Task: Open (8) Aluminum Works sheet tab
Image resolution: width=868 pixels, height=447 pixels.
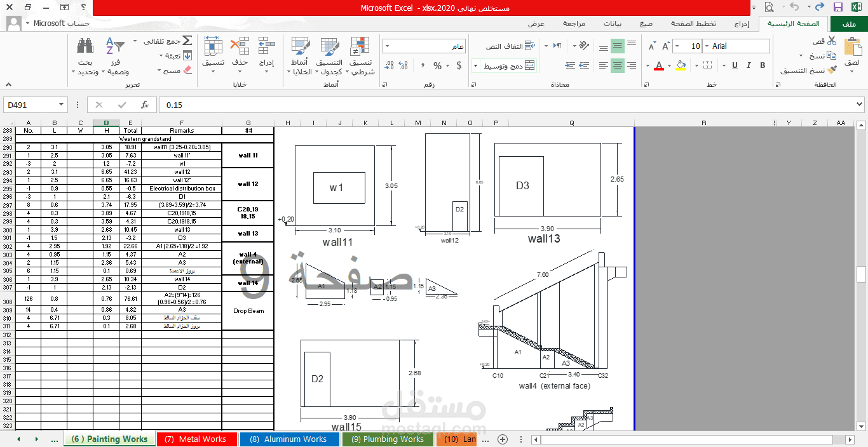Action: (288, 439)
